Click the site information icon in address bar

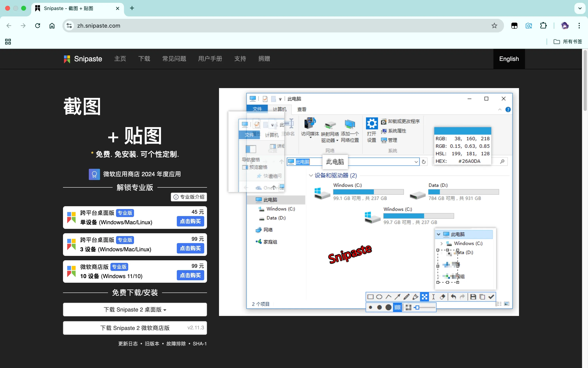pos(69,26)
